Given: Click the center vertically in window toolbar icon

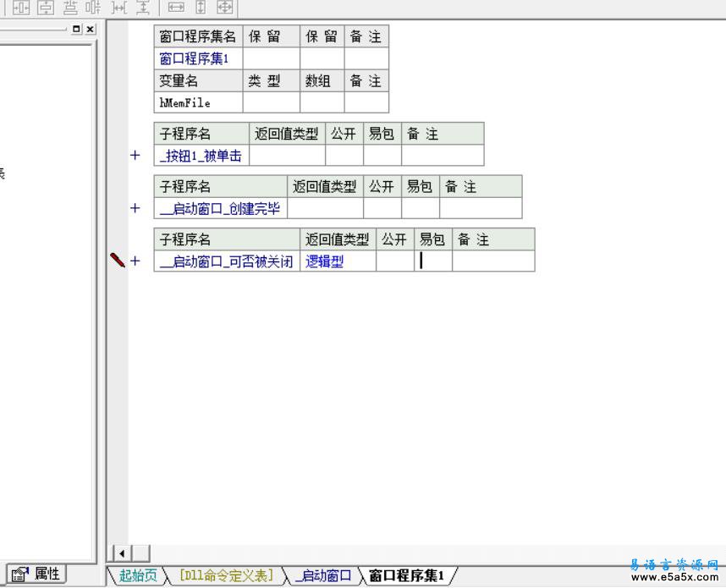Looking at the screenshot, I should click(x=46, y=8).
